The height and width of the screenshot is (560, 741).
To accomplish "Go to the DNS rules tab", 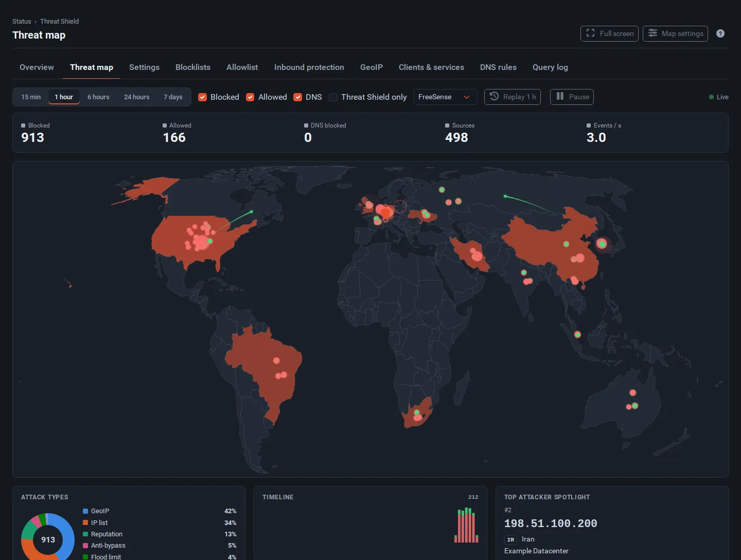I will coord(498,67).
